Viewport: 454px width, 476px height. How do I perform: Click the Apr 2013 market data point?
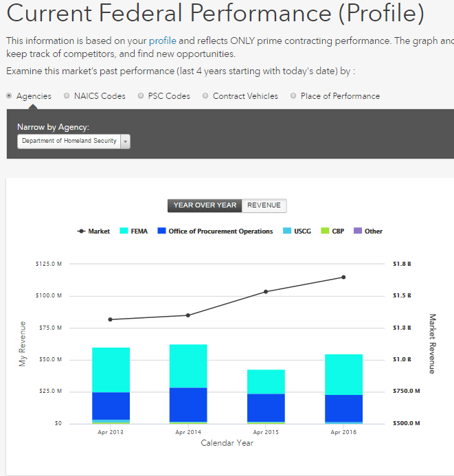click(110, 319)
